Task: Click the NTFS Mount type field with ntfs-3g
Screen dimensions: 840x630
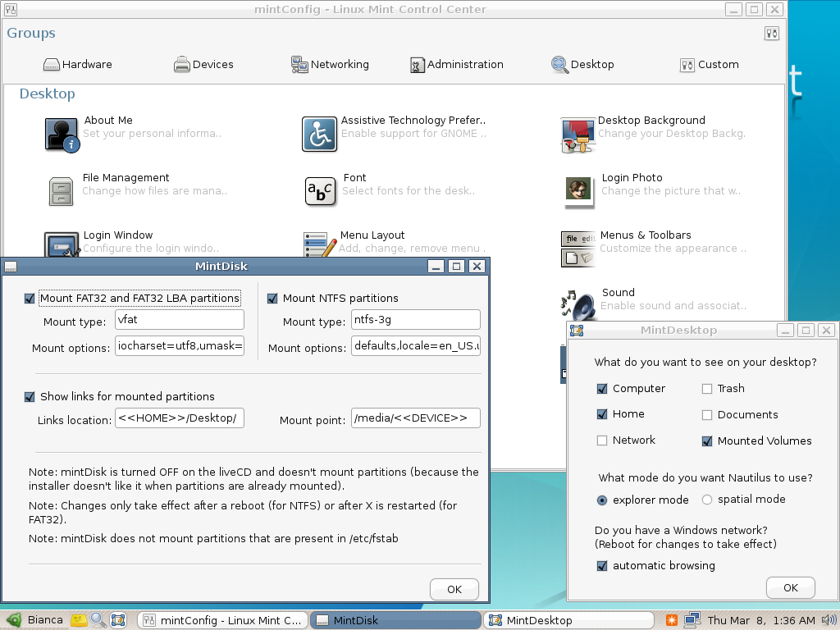Action: pos(416,320)
